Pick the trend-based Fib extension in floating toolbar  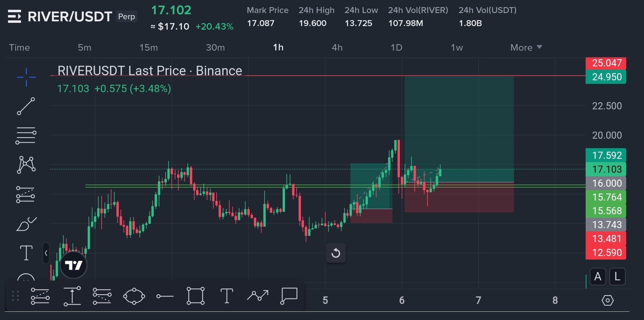coord(40,296)
